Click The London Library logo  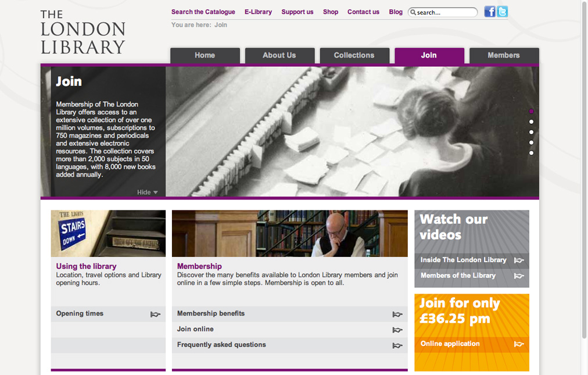[83, 33]
